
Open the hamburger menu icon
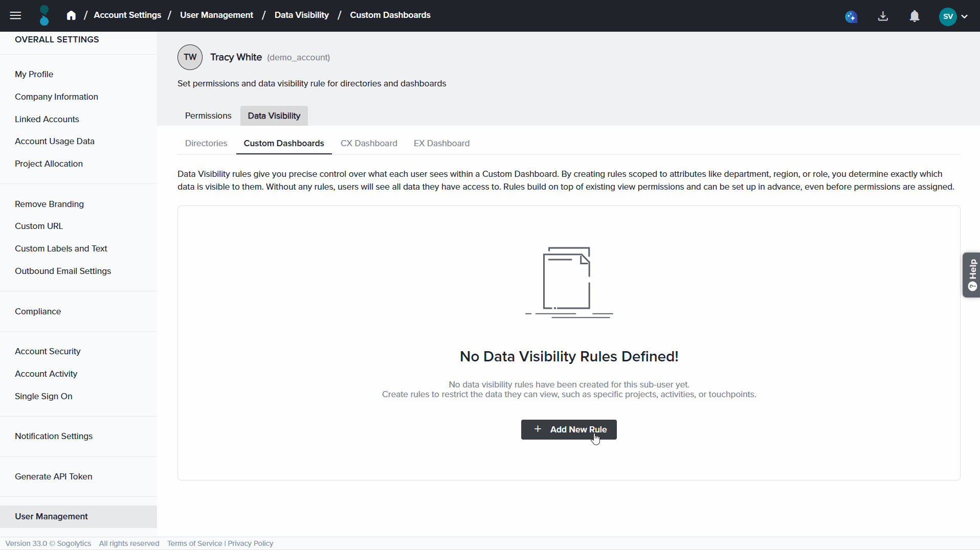[15, 15]
